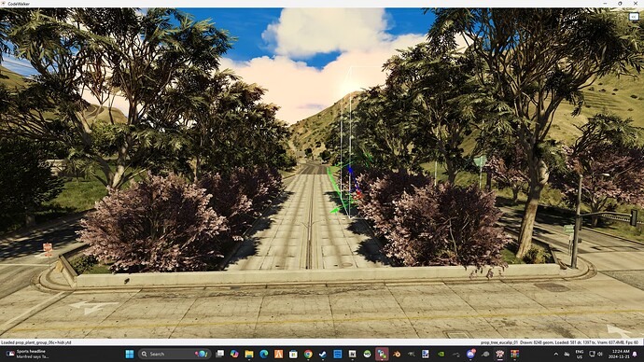Click status text 'Loaded prop_plant_group_06c+hidr.ytd'
Viewport: 644px width, 362px height.
tap(35, 342)
